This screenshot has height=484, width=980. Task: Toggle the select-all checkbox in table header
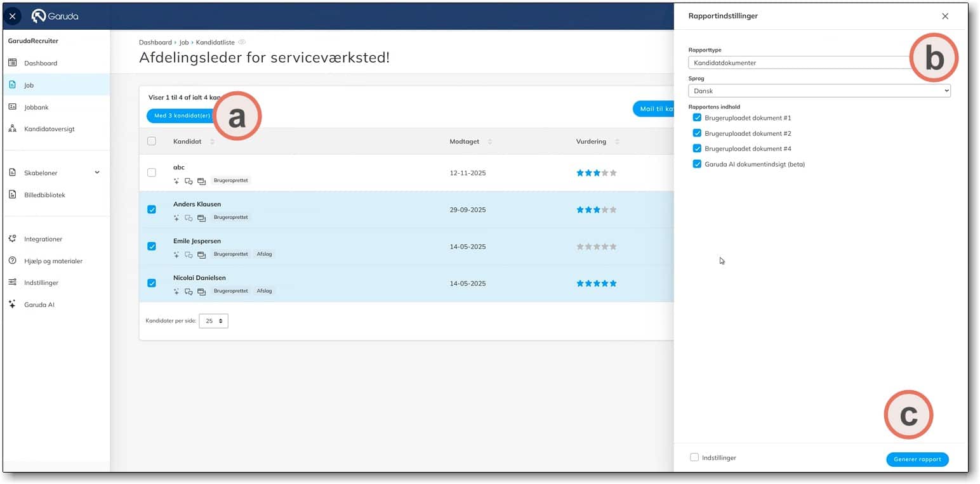pos(152,141)
